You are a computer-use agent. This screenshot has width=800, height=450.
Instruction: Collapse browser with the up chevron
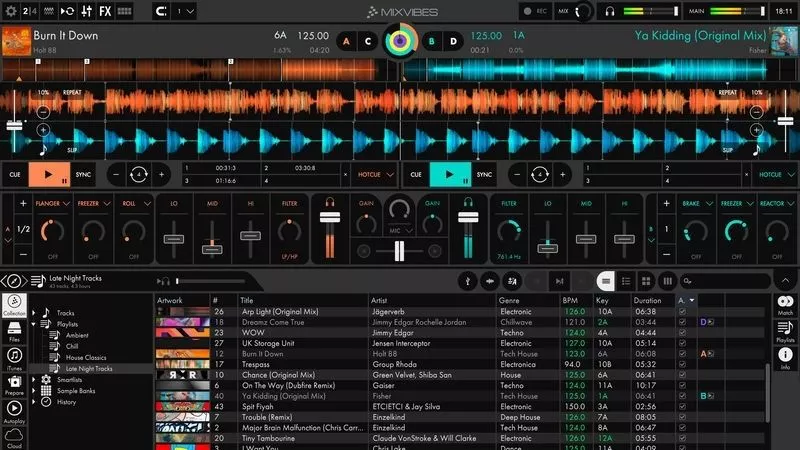coord(785,281)
